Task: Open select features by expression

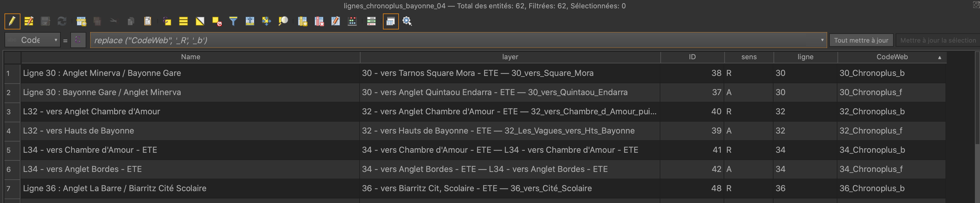Action: [167, 21]
